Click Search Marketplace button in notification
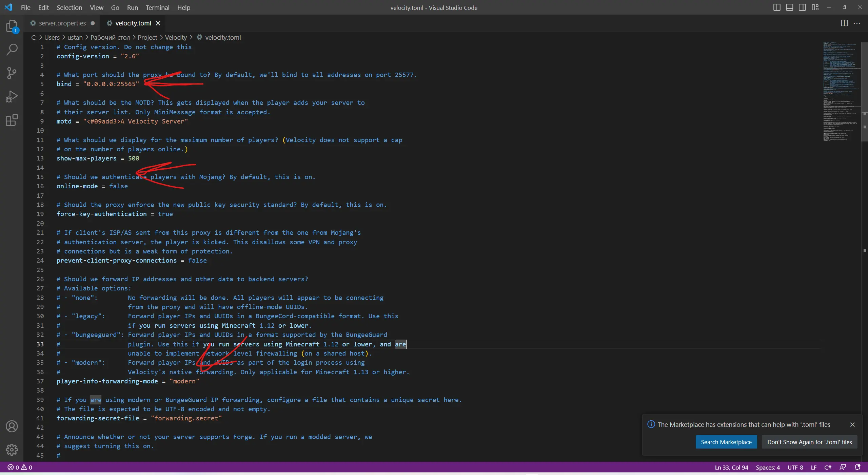This screenshot has width=868, height=475. click(726, 442)
